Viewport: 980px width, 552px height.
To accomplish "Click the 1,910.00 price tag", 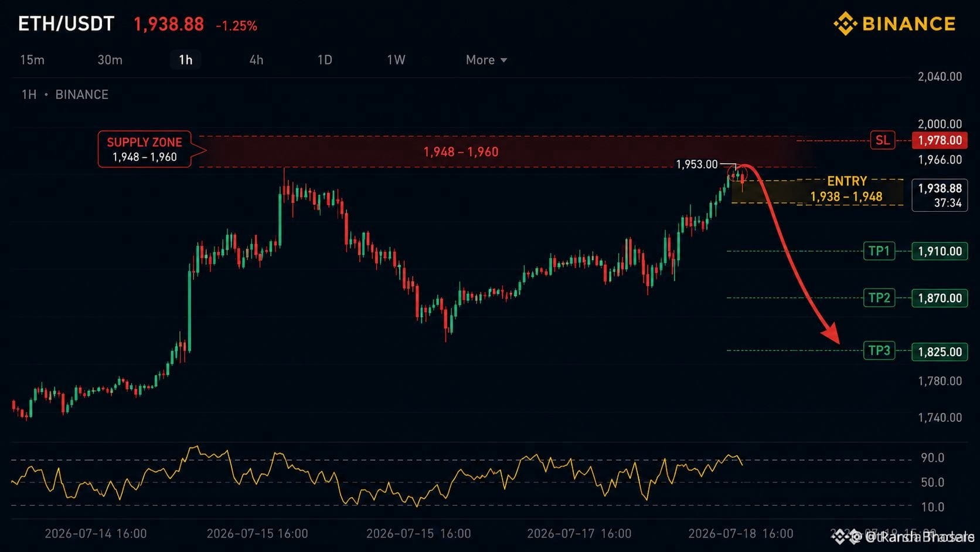I will [x=940, y=251].
